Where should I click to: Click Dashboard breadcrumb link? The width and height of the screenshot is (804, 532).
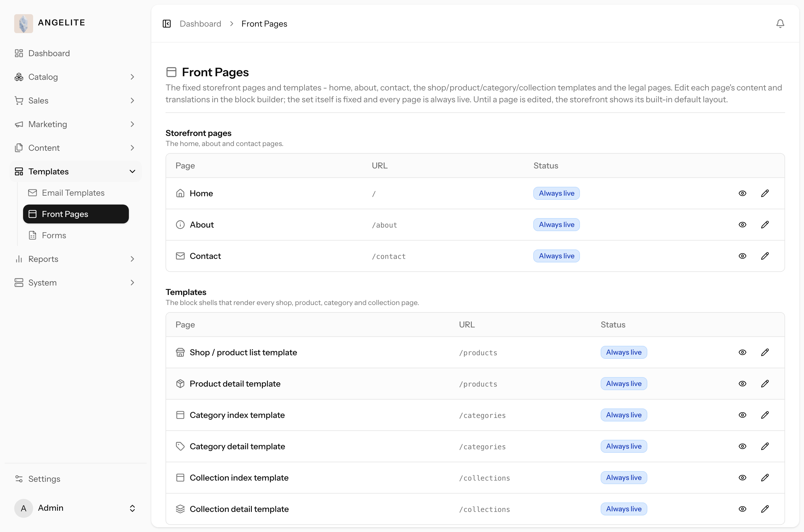(200, 24)
